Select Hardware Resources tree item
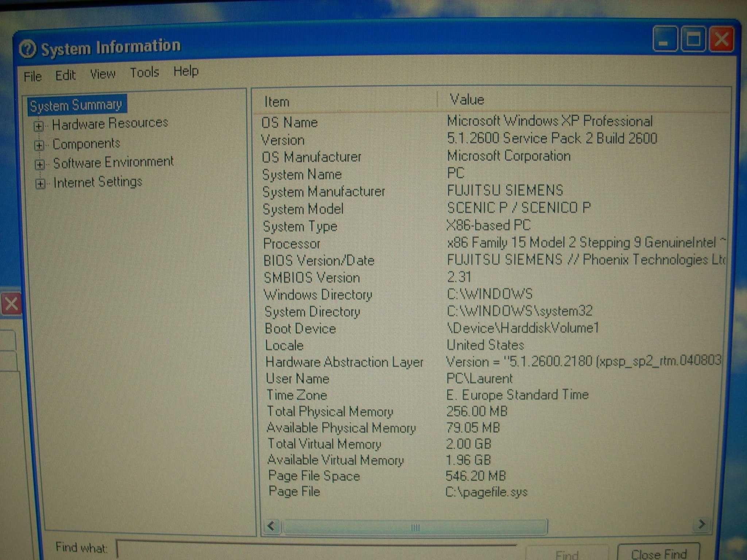Screen dimensions: 747x560 click(110, 123)
